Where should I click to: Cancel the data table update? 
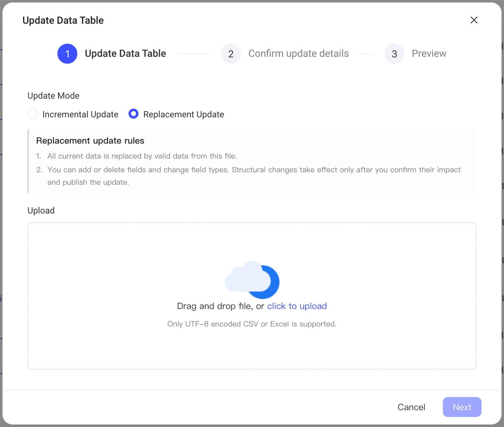pyautogui.click(x=411, y=407)
